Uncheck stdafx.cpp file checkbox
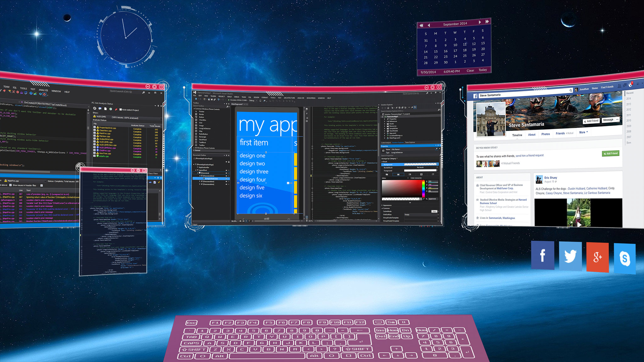 [94, 156]
